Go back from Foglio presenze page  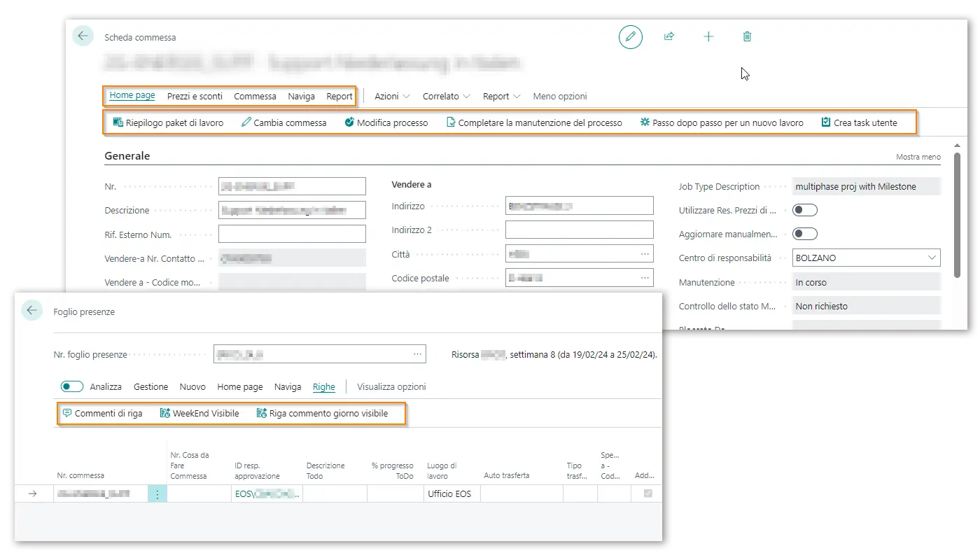[32, 310]
